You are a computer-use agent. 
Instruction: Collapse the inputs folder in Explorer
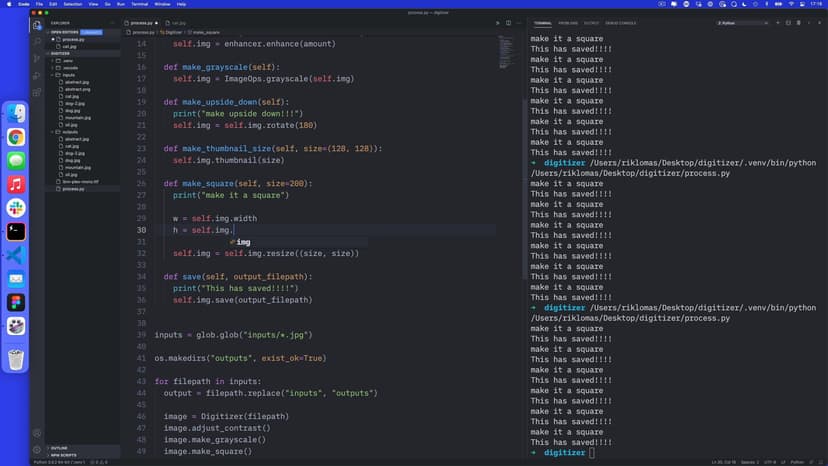pyautogui.click(x=69, y=75)
